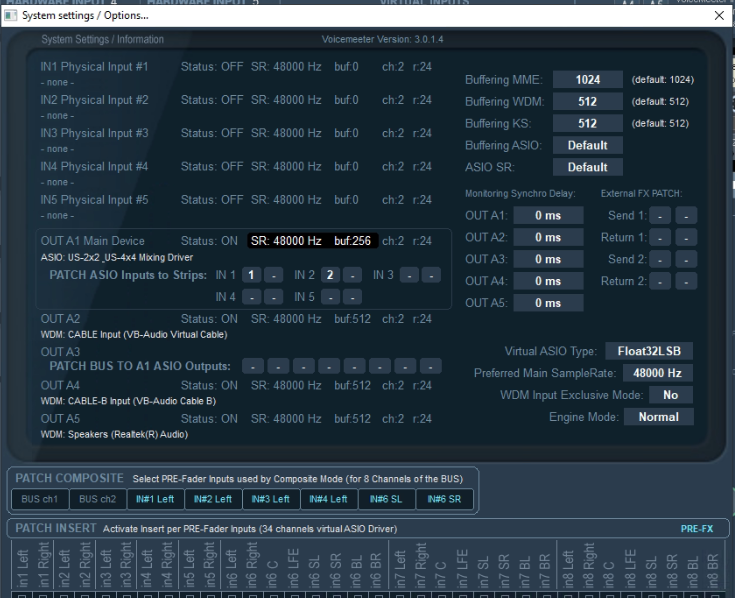Close the System settings window
The height and width of the screenshot is (598, 735).
(x=719, y=15)
